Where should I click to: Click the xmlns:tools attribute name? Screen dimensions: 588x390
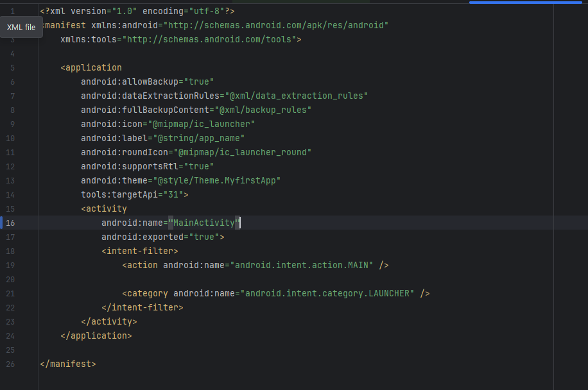89,39
